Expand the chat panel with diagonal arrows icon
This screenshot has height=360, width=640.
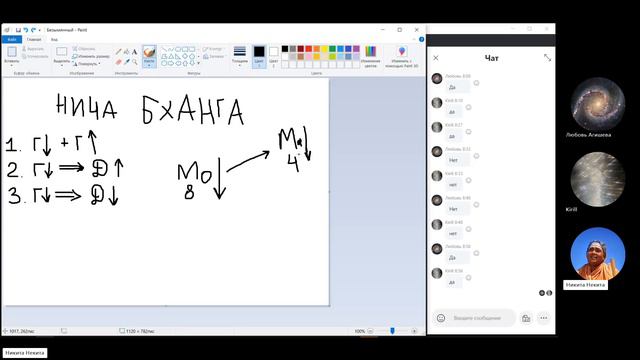pos(547,58)
